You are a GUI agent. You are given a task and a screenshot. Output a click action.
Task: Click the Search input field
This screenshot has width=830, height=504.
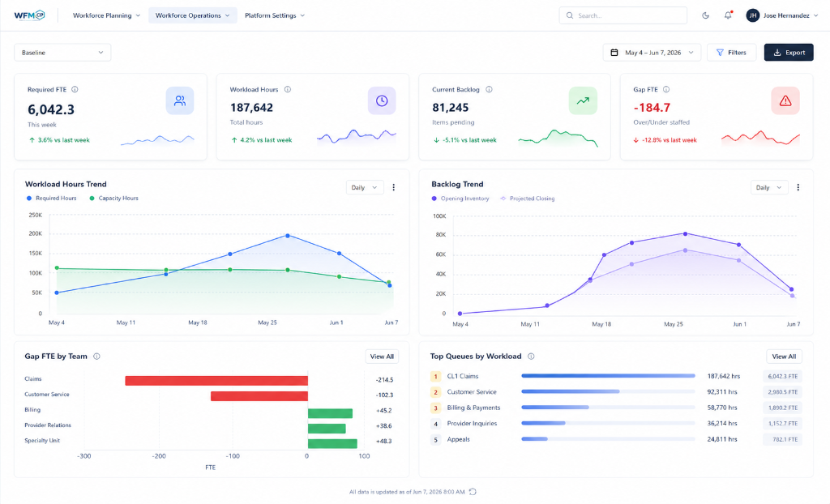623,15
